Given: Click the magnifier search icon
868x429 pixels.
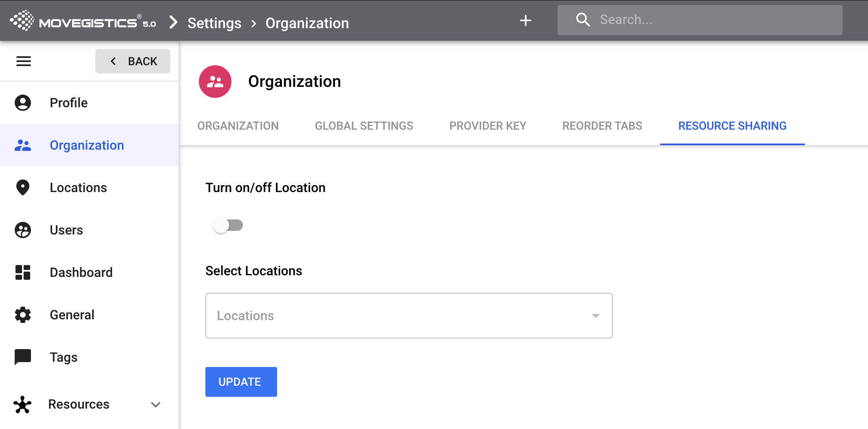Looking at the screenshot, I should coord(583,20).
